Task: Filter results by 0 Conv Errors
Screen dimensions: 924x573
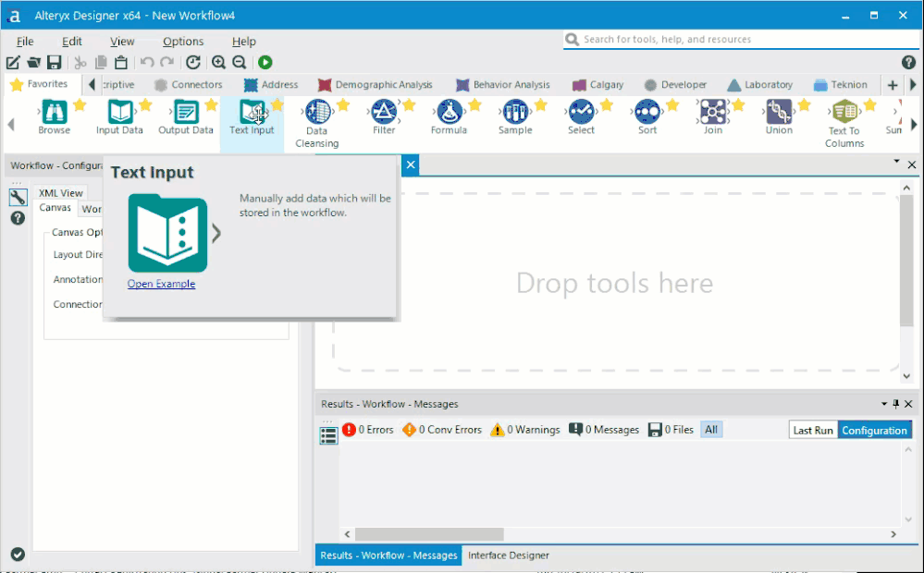Action: [x=442, y=430]
